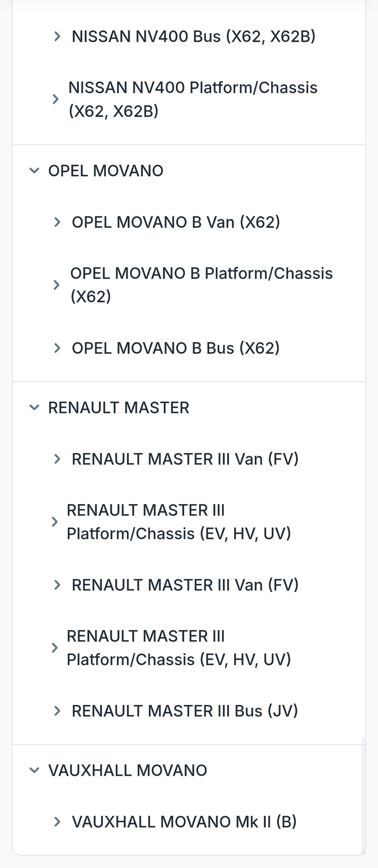378x868 pixels.
Task: Click the OPEL MOVANO heading text
Action: point(106,171)
